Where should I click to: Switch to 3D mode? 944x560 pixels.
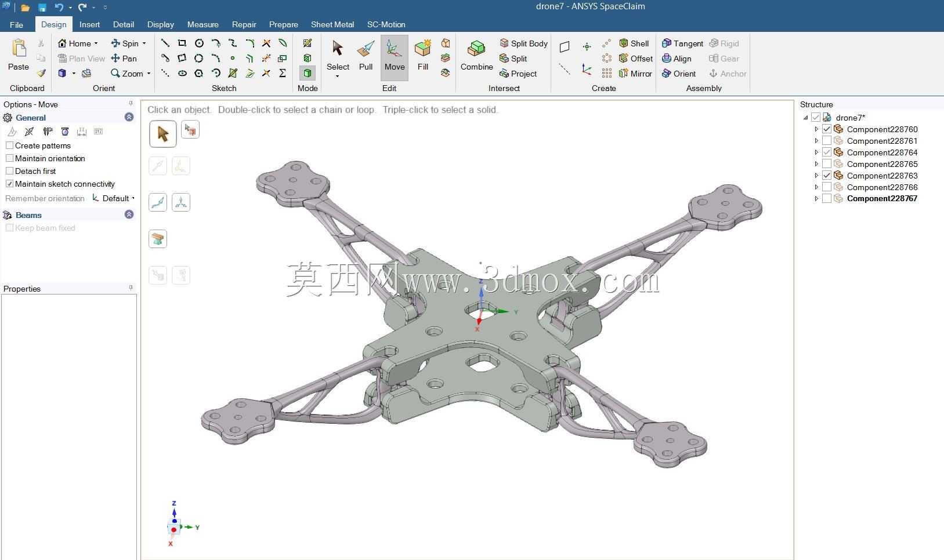[308, 73]
